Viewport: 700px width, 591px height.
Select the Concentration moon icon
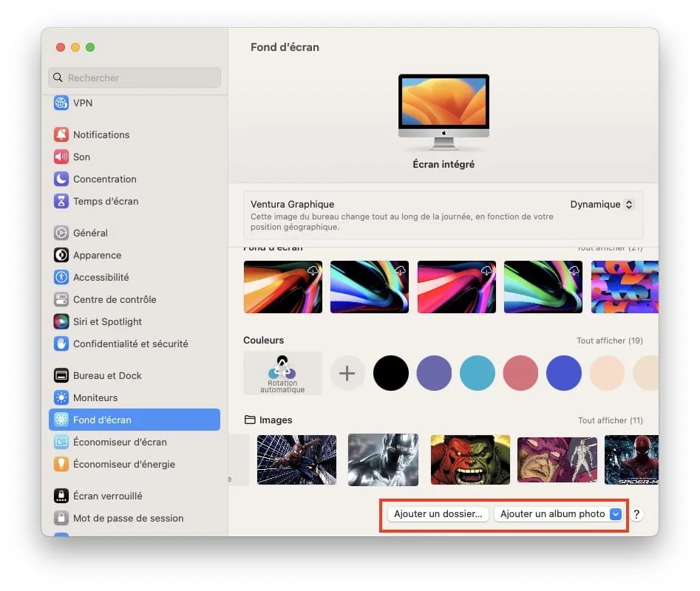pyautogui.click(x=61, y=179)
